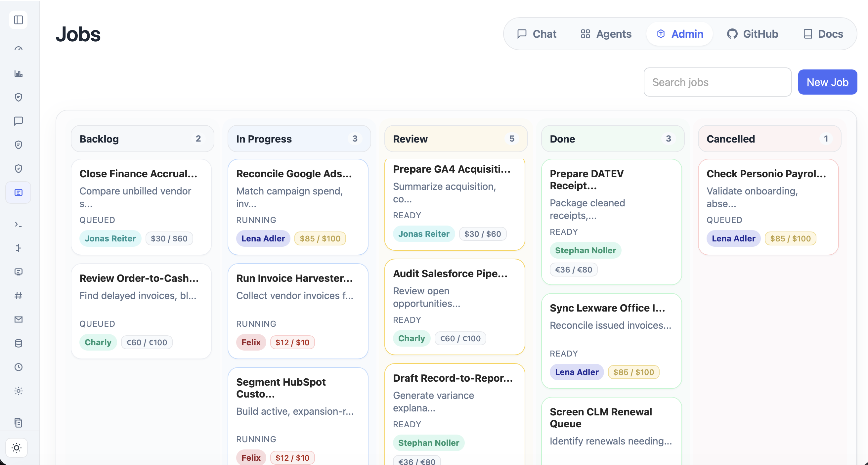Click €36 / €80 budget on Prepare DATEV card

pyautogui.click(x=574, y=270)
